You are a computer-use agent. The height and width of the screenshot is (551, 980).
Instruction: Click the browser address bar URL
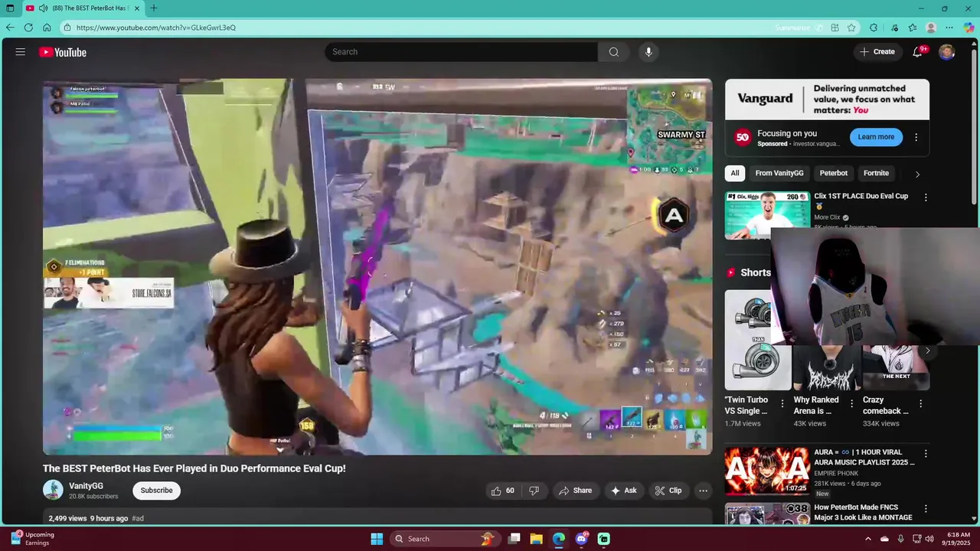point(156,28)
